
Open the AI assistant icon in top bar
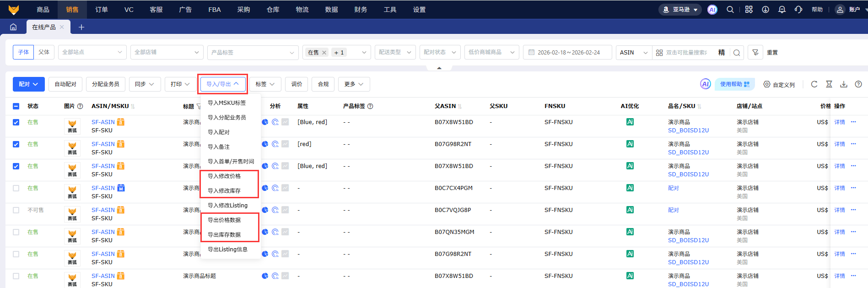(712, 10)
